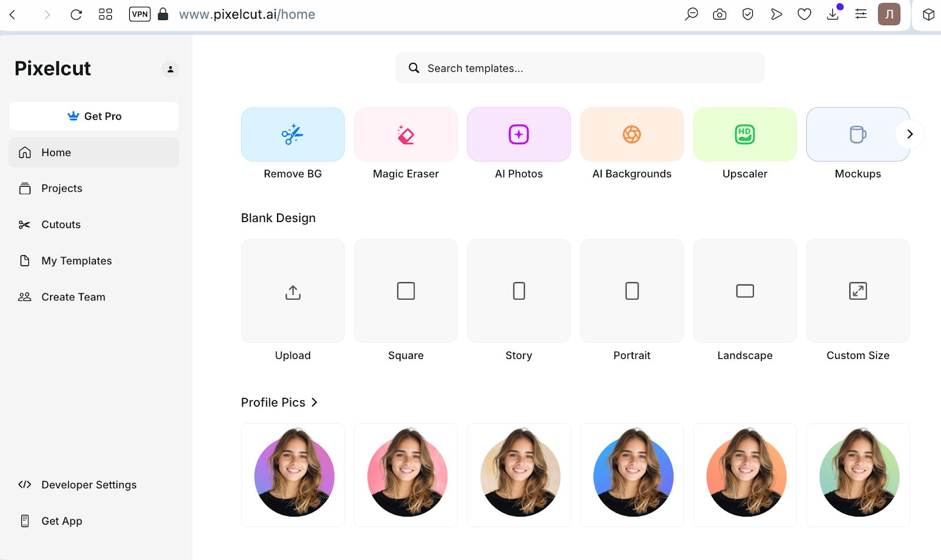Open Developer Settings

click(94, 485)
